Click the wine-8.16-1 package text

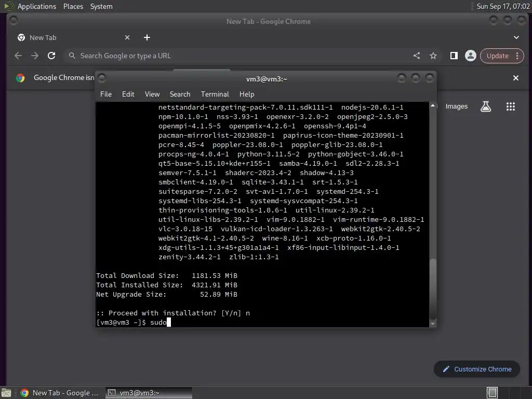(x=285, y=238)
